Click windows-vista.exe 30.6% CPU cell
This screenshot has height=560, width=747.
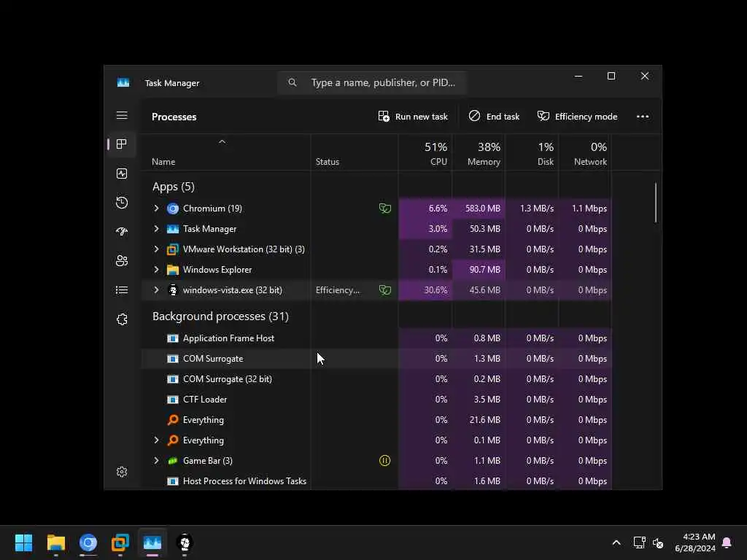[x=425, y=290]
